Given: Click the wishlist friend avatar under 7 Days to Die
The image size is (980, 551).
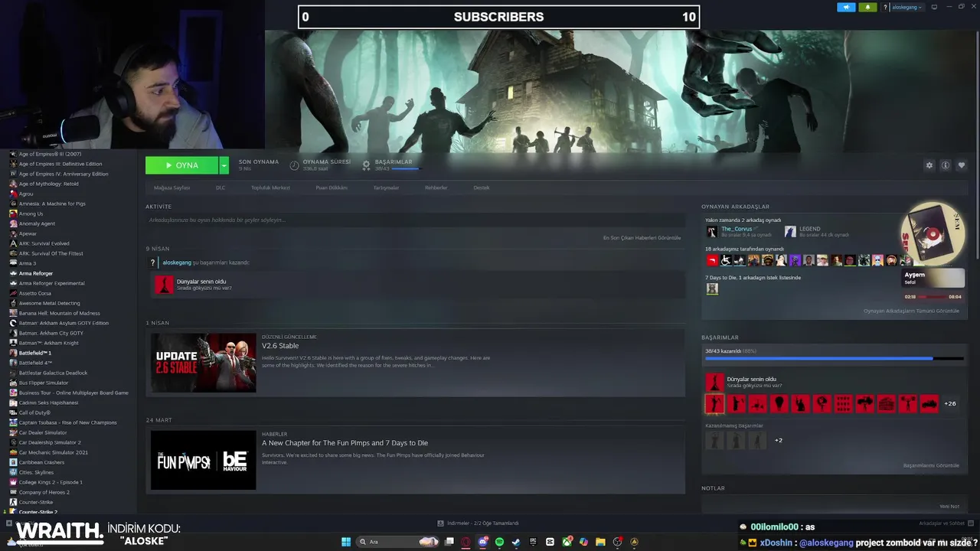Looking at the screenshot, I should click(x=712, y=289).
